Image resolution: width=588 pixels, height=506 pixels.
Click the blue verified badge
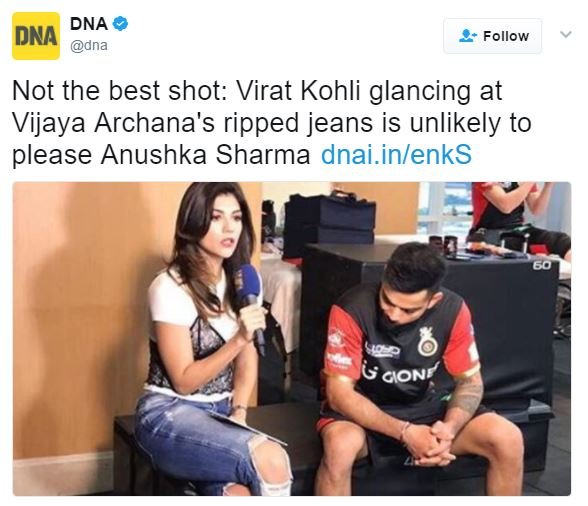(x=120, y=24)
